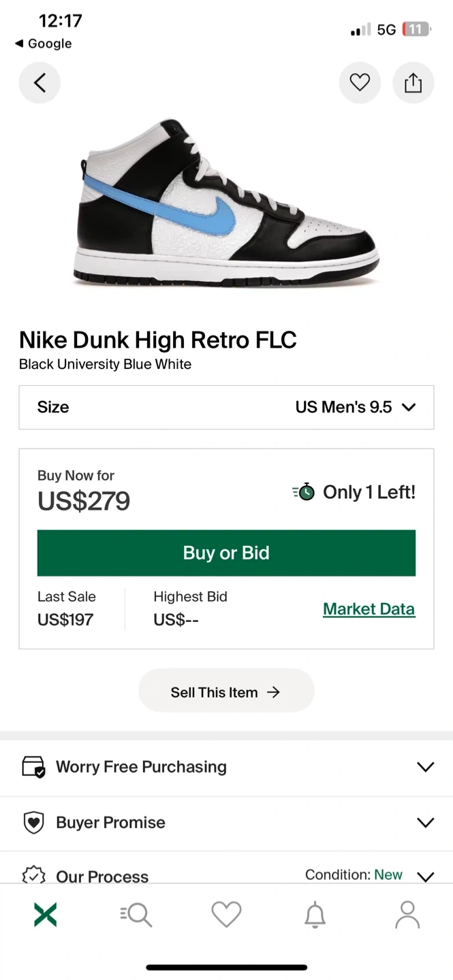Image resolution: width=453 pixels, height=980 pixels.
Task: Tap the Worry Free Purchasing card icon
Action: (x=33, y=767)
